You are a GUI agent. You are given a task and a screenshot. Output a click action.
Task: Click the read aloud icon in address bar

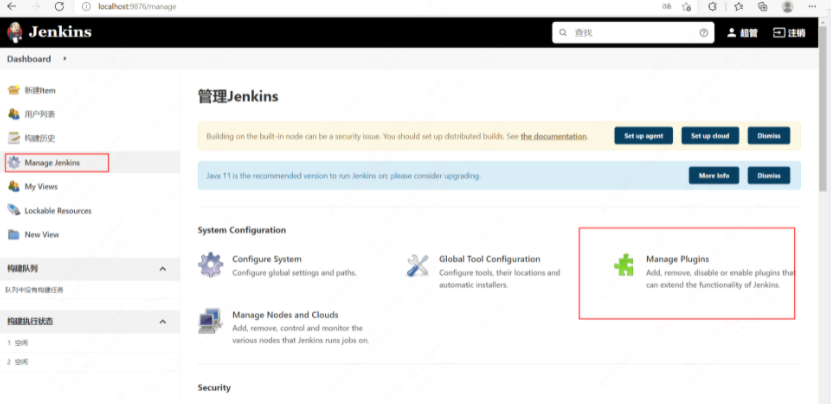pyautogui.click(x=667, y=6)
